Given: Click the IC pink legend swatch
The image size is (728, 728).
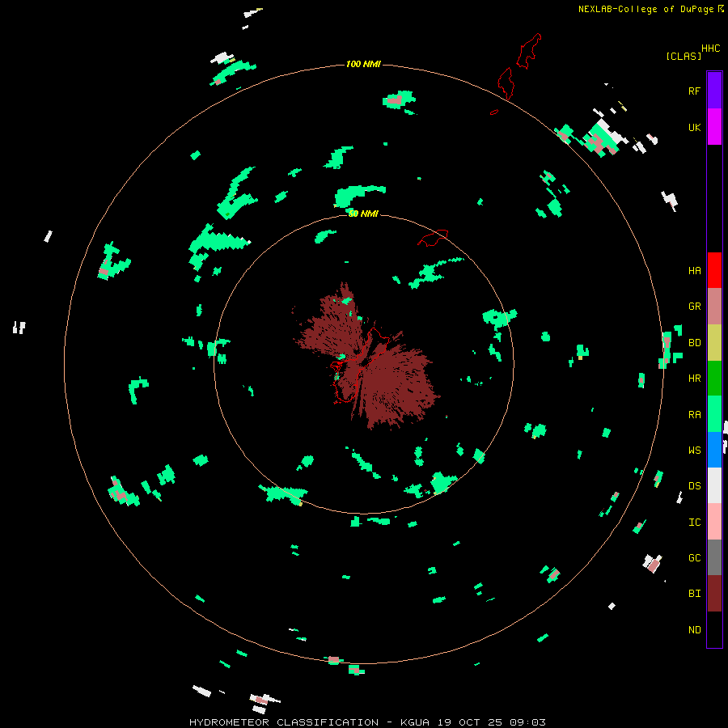Looking at the screenshot, I should (x=714, y=522).
